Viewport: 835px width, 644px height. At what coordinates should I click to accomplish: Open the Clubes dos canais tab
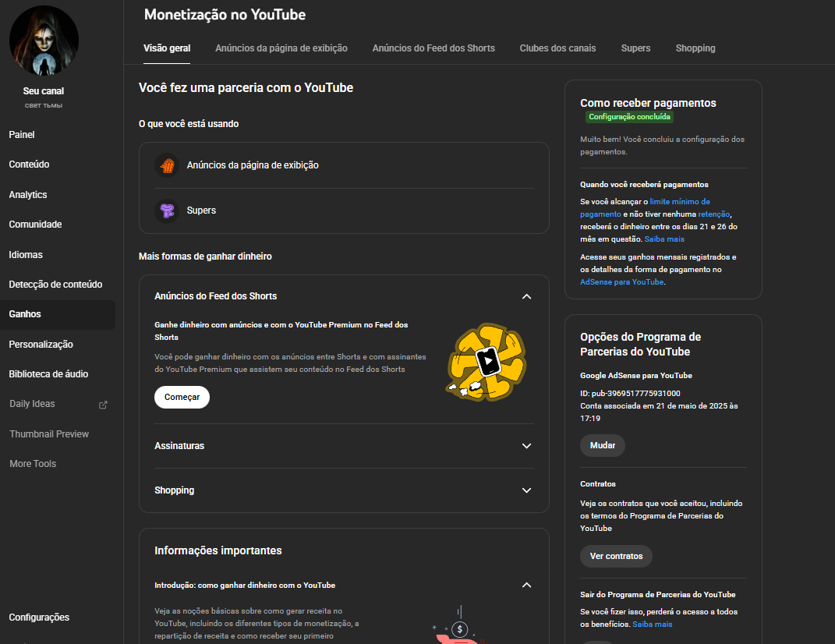[557, 48]
